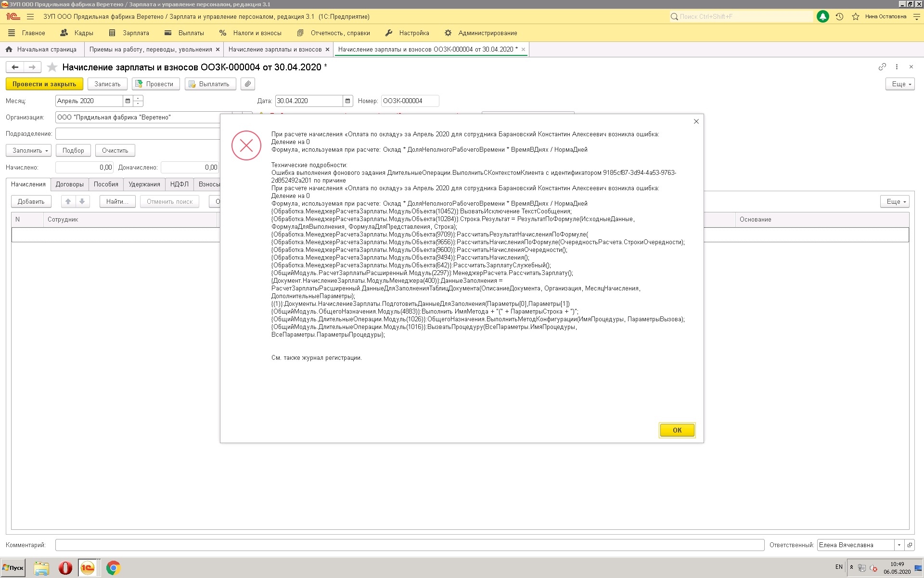
Task: Add document to favorites with star icon
Action: point(52,67)
